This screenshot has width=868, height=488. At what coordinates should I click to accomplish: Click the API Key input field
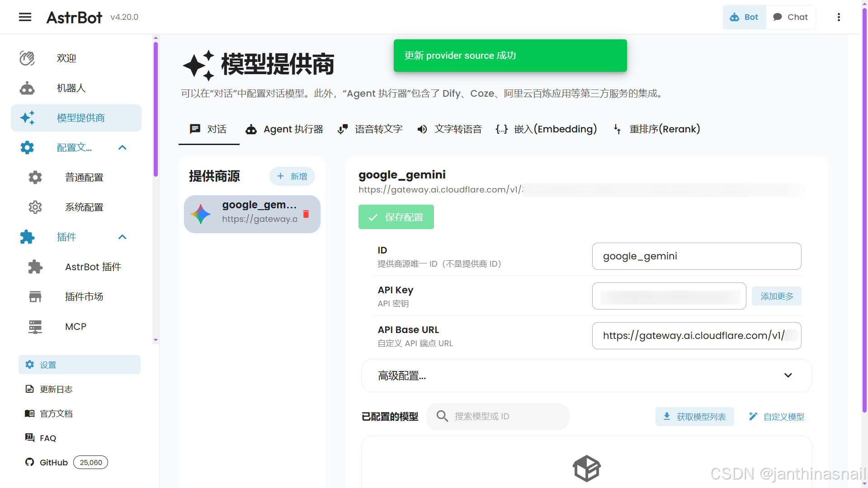[669, 296]
